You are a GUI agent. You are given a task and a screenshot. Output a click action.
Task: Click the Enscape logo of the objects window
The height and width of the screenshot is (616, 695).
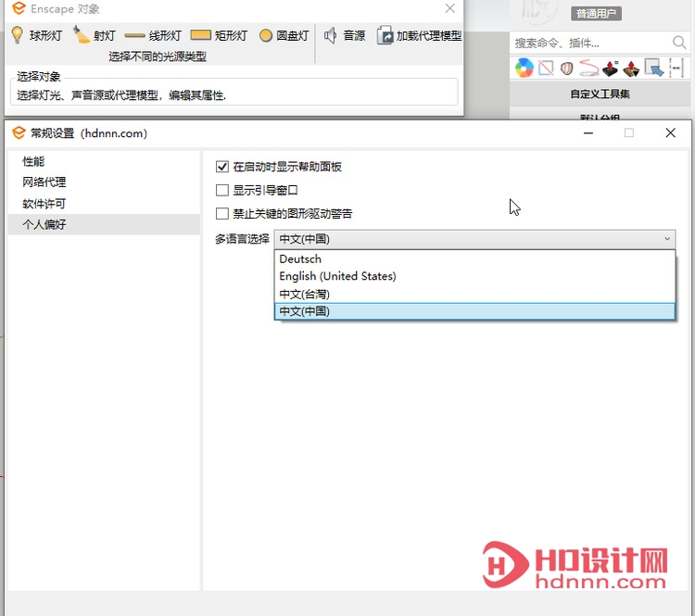click(x=19, y=8)
